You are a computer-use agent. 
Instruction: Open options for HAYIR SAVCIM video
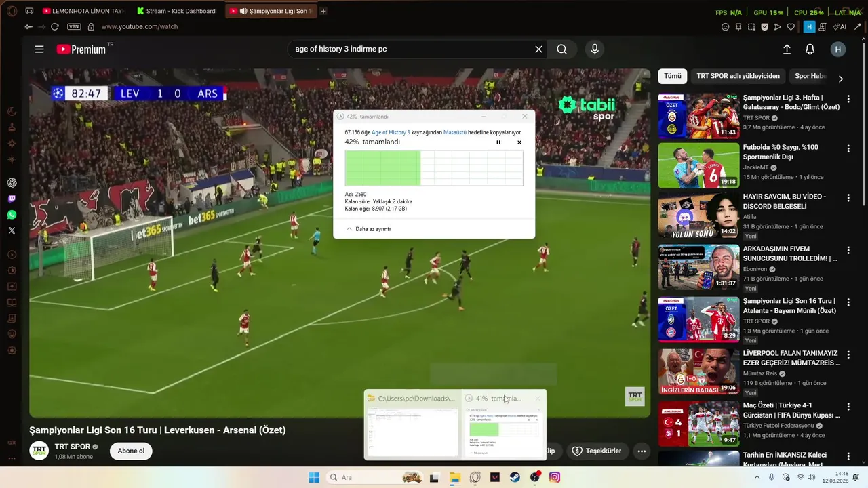848,198
